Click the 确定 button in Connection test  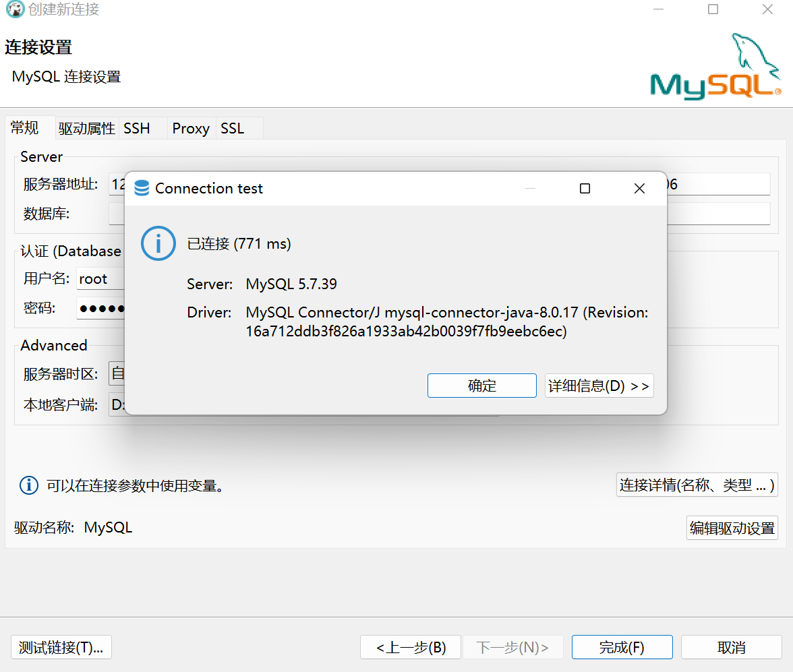481,386
